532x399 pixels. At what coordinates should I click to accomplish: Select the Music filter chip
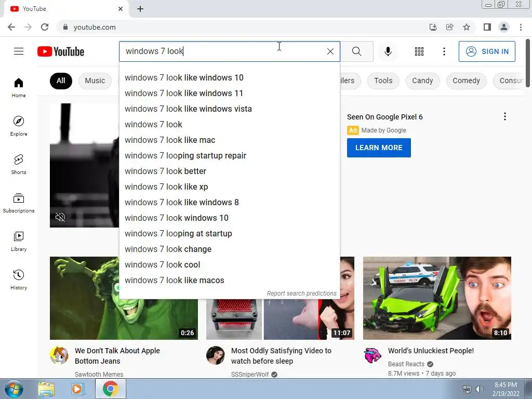click(95, 81)
